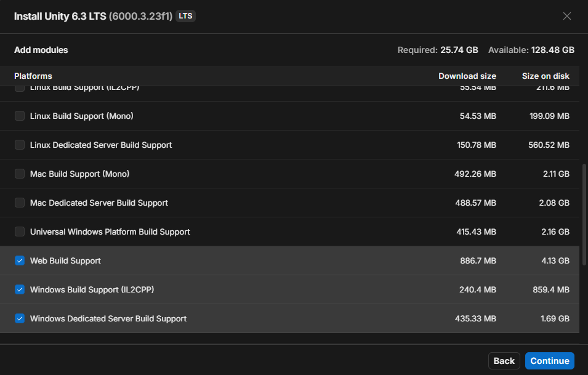Enable Mac Dedicated Server Build Support
This screenshot has width=588, height=375.
coord(20,203)
